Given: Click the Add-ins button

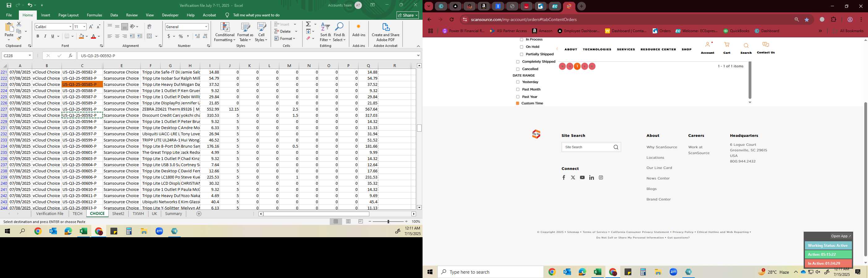Looking at the screenshot, I should (x=359, y=30).
